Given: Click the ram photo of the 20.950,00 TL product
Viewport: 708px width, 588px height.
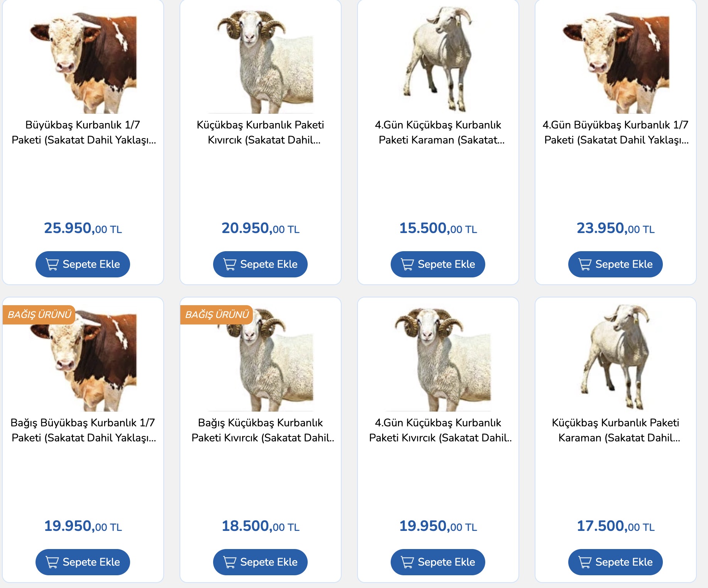Looking at the screenshot, I should click(x=261, y=62).
